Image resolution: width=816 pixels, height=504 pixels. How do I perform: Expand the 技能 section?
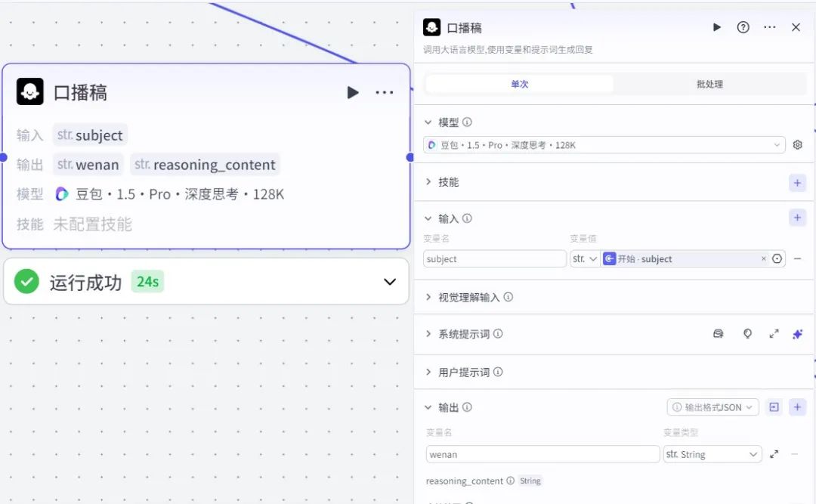pos(428,181)
